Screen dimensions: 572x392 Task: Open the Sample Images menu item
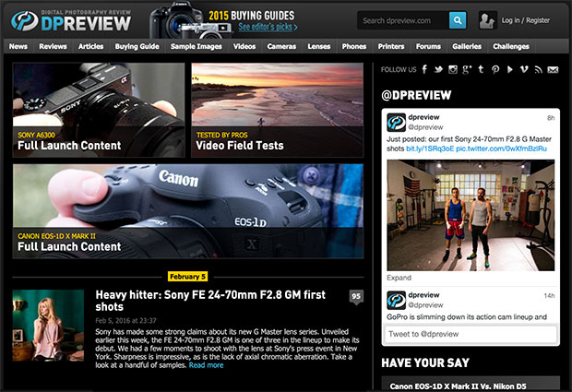click(x=197, y=46)
